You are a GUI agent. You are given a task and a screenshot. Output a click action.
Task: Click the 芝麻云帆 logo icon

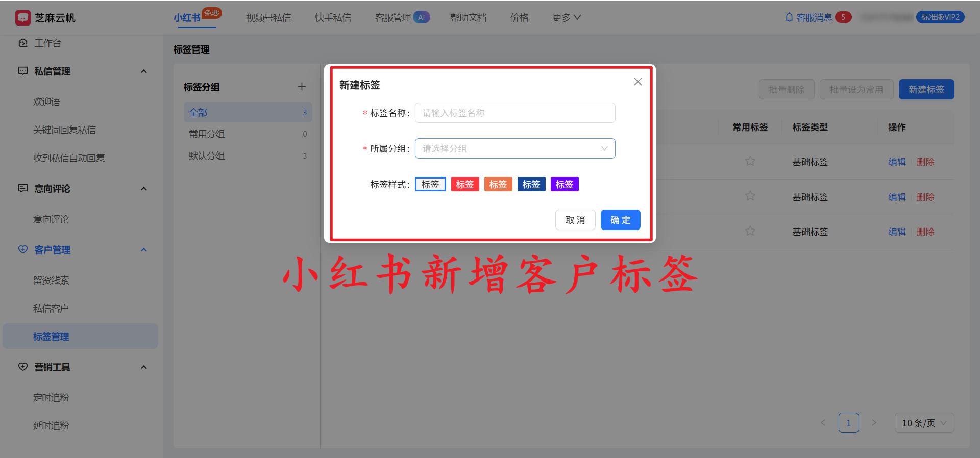coord(23,18)
